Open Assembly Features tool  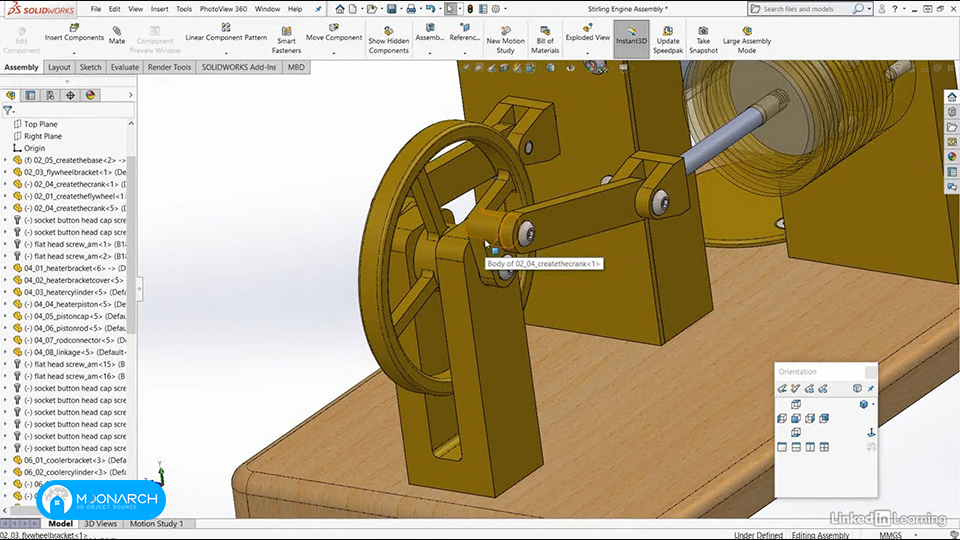pyautogui.click(x=430, y=33)
